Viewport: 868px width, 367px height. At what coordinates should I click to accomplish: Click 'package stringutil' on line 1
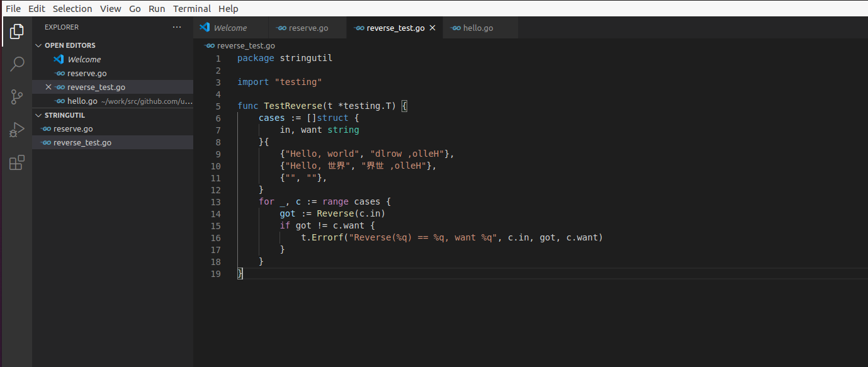click(285, 59)
